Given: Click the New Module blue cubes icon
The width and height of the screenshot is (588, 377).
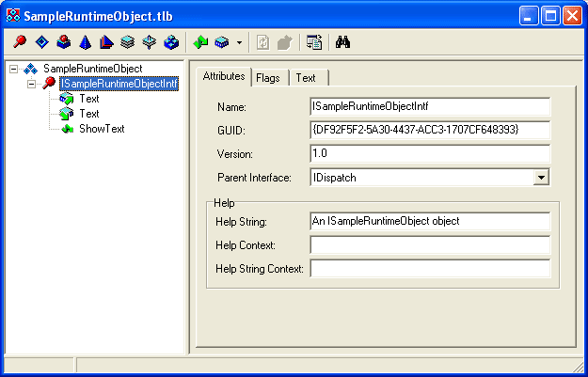Looking at the screenshot, I should click(x=170, y=42).
